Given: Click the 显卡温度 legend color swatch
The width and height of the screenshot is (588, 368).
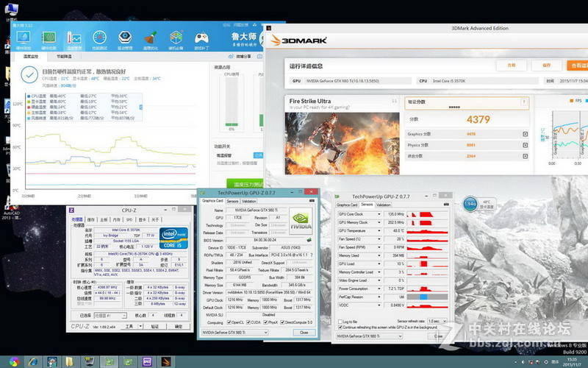Looking at the screenshot, I should coord(29,102).
